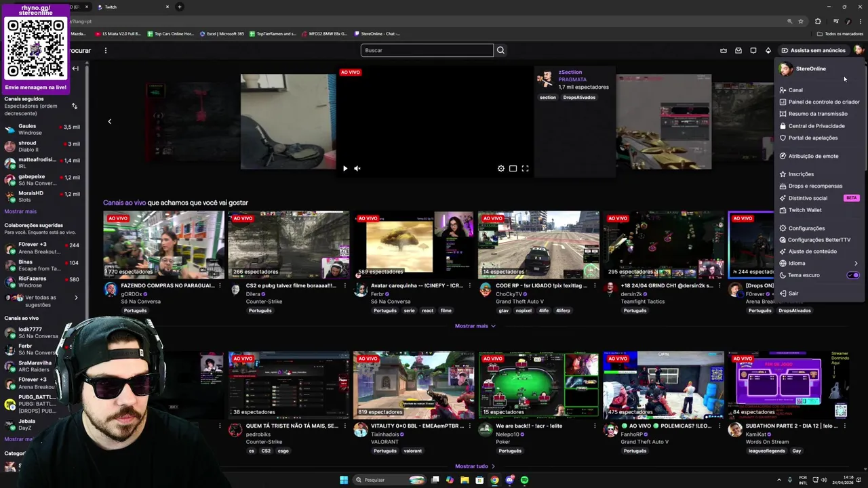
Task: Click the PRAGMATA game link
Action: (572, 79)
